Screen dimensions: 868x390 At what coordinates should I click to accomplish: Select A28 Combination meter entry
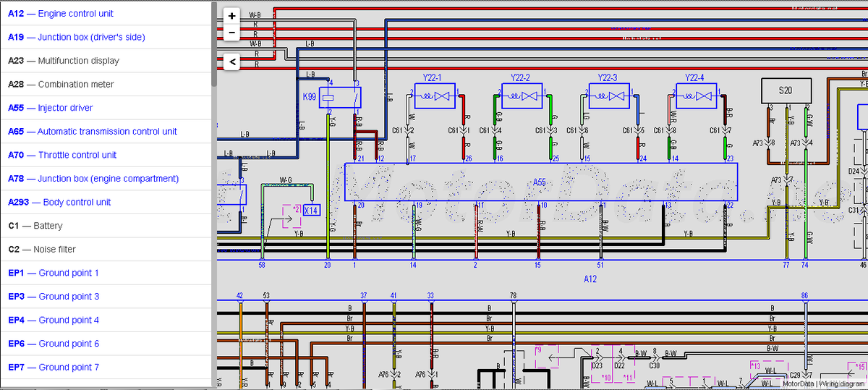point(61,84)
